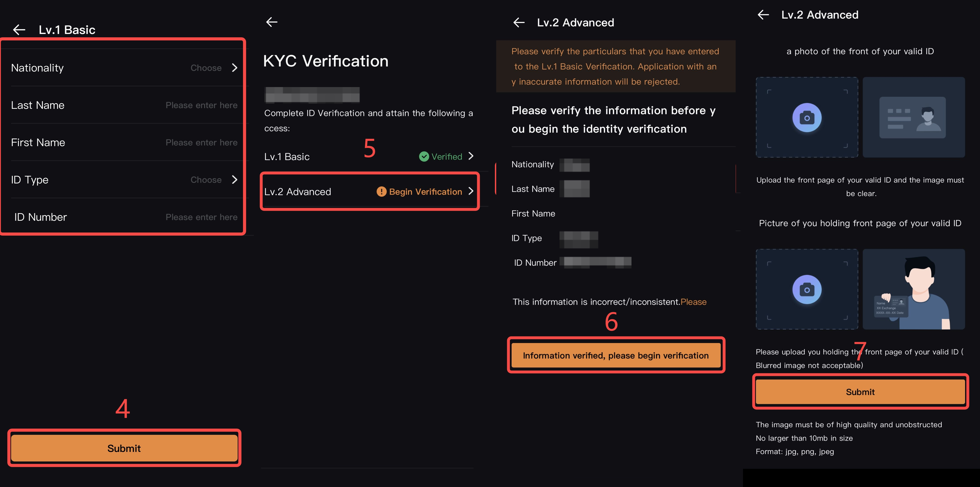The width and height of the screenshot is (980, 487).
Task: Tap person holding ID sample illustration
Action: pyautogui.click(x=913, y=289)
